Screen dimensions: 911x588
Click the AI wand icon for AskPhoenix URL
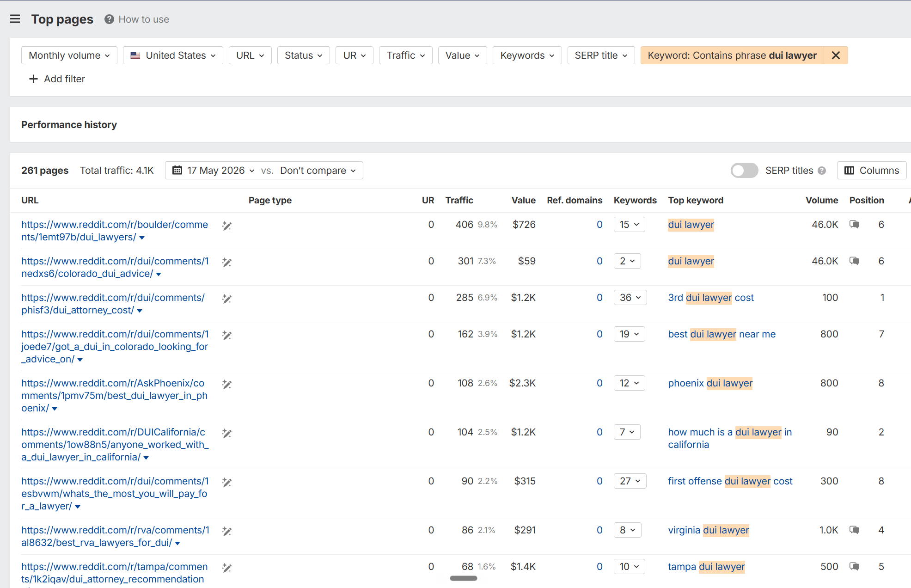click(226, 384)
